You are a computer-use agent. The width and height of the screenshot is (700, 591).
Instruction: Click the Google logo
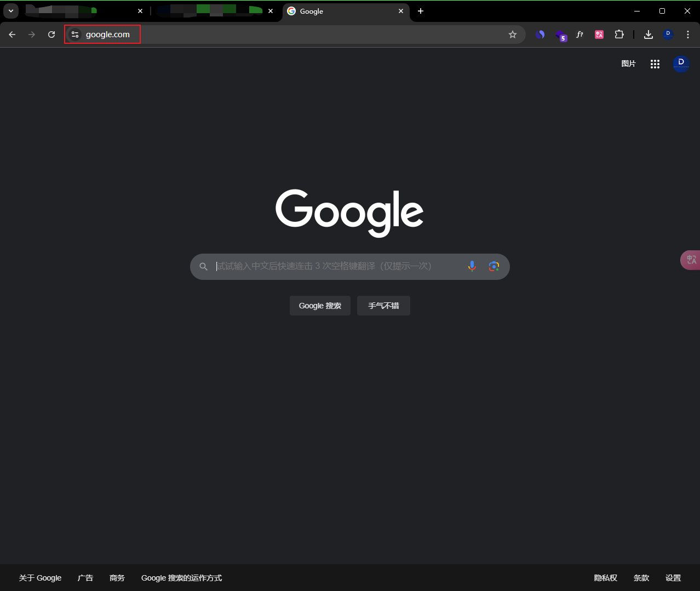(x=349, y=213)
